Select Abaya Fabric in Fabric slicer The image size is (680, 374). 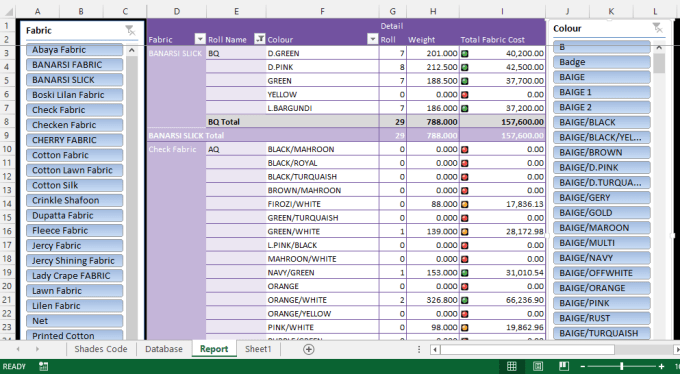pos(74,50)
